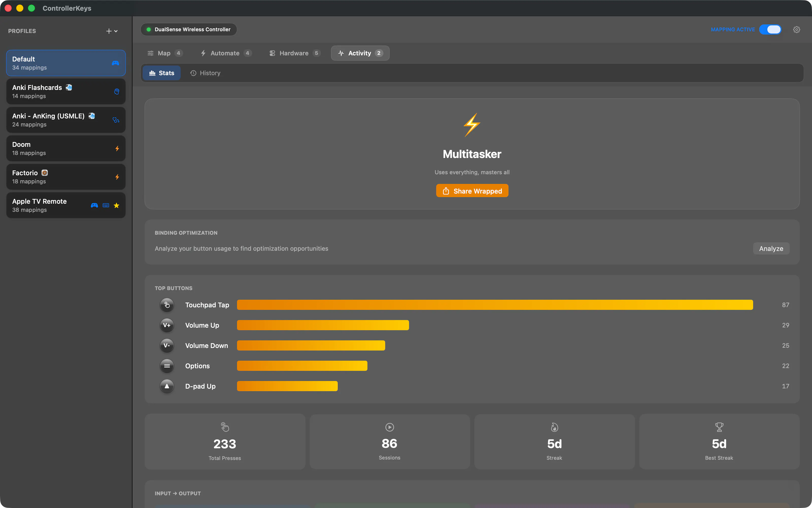This screenshot has height=508, width=812.
Task: Click the Volume Up usage bar
Action: [x=323, y=325]
